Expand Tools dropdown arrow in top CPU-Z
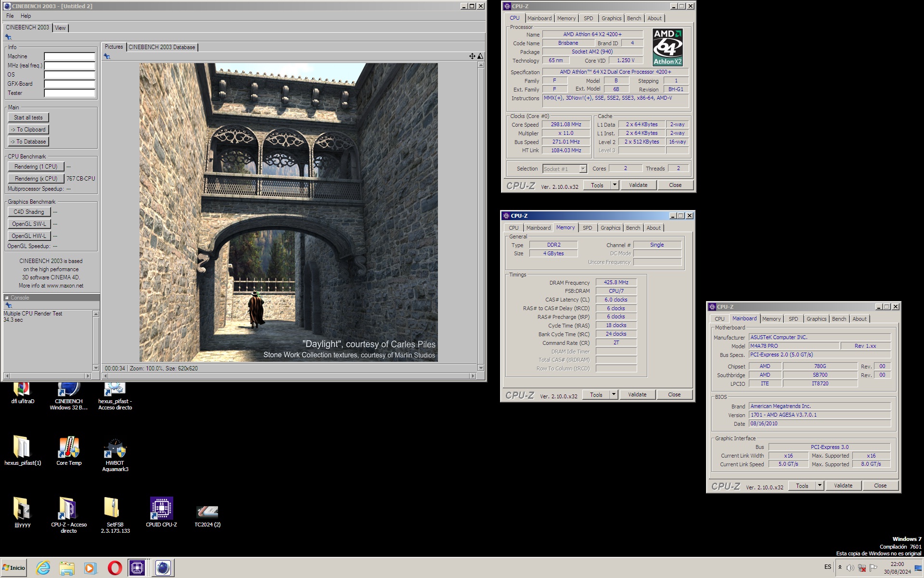The width and height of the screenshot is (924, 578). 615,185
